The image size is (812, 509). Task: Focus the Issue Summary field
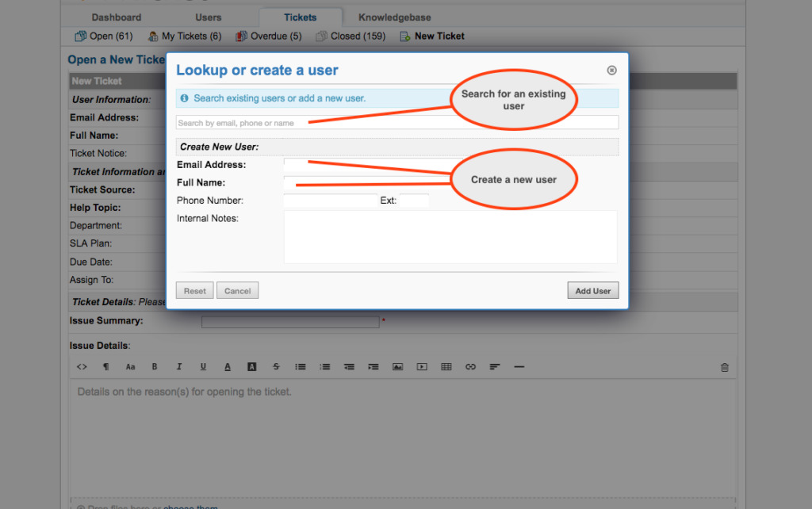click(290, 322)
